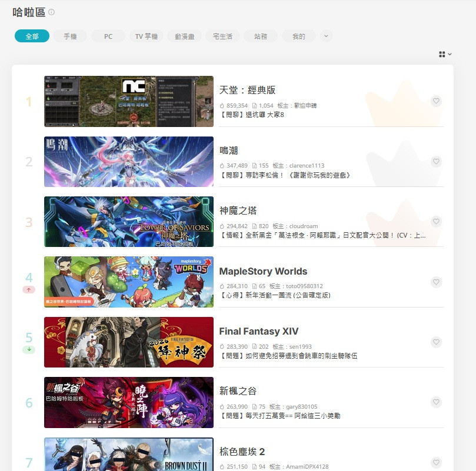476x471 pixels.
Task: Click the rank-up arrow badge under rank 4
Action: [29, 290]
